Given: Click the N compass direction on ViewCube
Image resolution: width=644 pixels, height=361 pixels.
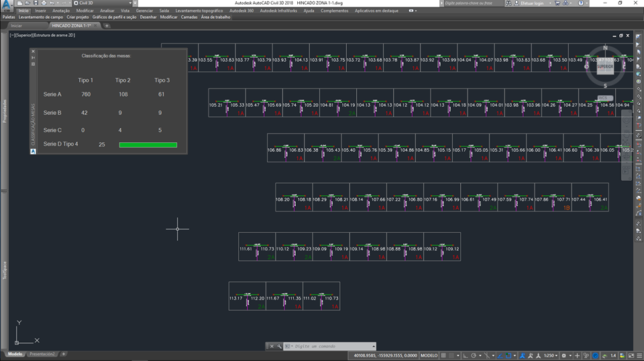Looking at the screenshot, I should [x=605, y=48].
